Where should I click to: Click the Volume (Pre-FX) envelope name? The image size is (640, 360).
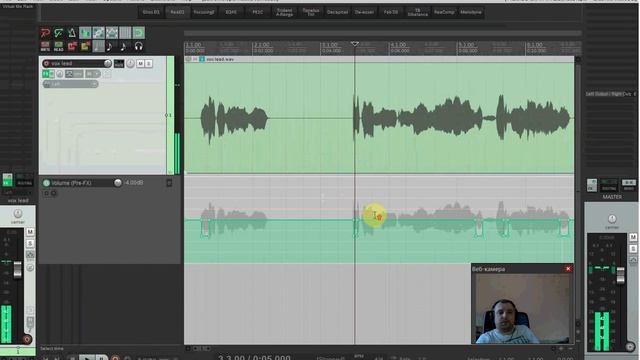coord(71,183)
